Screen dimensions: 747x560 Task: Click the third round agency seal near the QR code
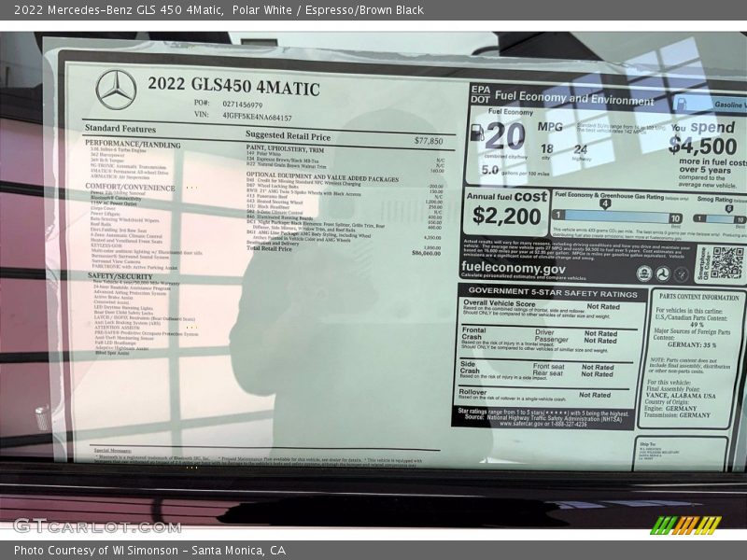coord(682,274)
